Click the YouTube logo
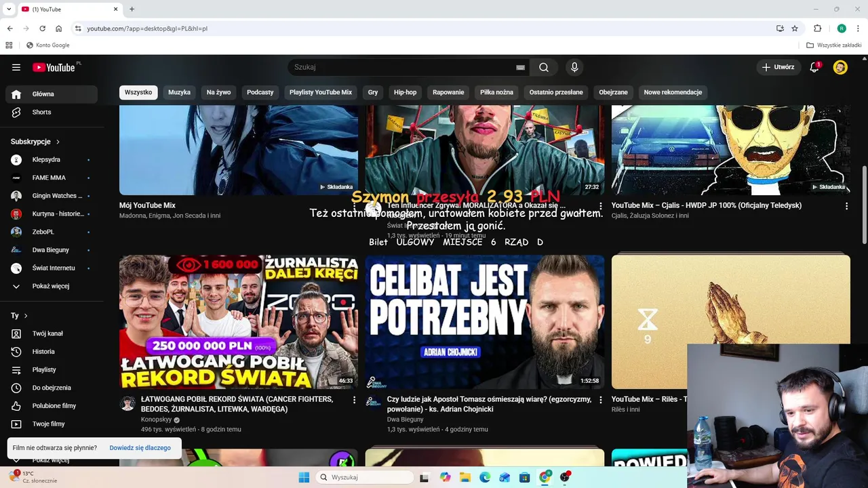 pos(54,67)
